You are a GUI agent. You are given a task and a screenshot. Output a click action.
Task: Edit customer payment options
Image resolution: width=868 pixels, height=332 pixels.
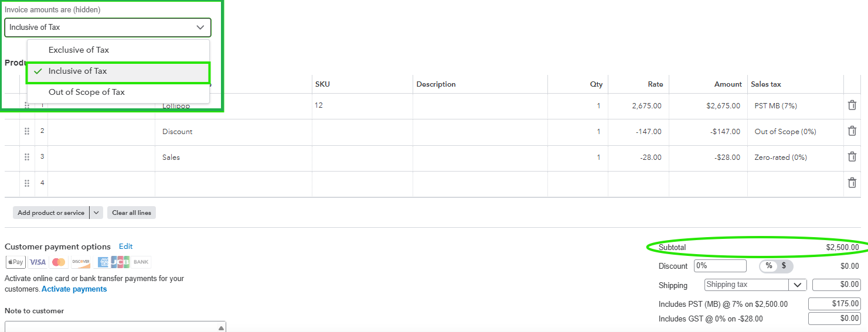(125, 247)
